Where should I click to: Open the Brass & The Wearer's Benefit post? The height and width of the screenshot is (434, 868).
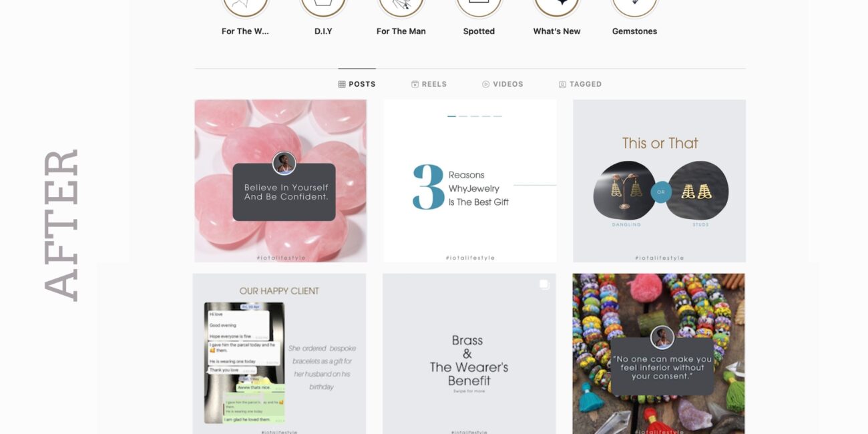pos(469,354)
